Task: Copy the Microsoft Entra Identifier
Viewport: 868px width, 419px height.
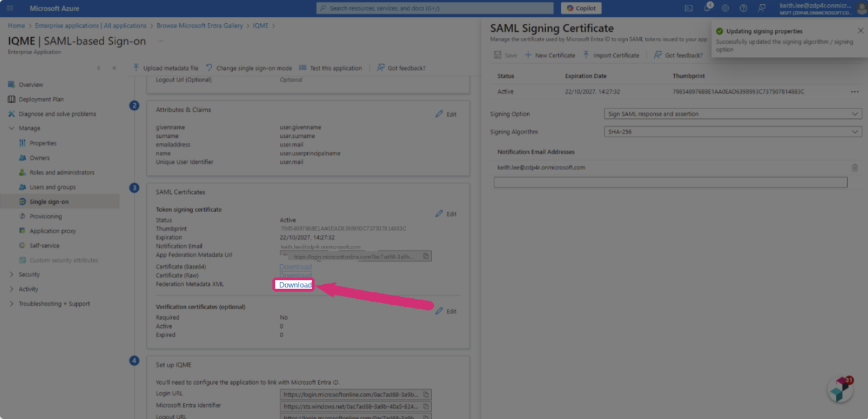Action: (426, 406)
